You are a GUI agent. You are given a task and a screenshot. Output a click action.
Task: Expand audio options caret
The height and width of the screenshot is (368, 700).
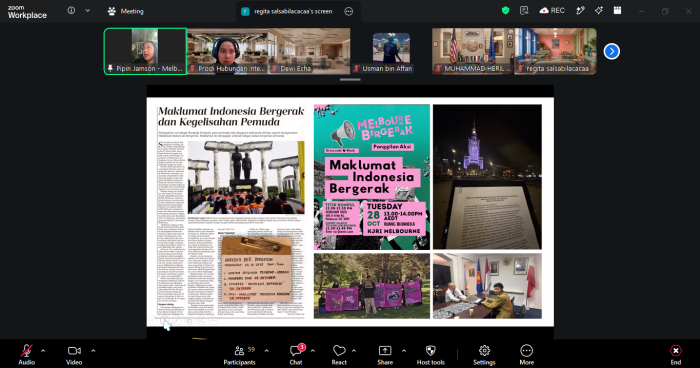(x=43, y=351)
